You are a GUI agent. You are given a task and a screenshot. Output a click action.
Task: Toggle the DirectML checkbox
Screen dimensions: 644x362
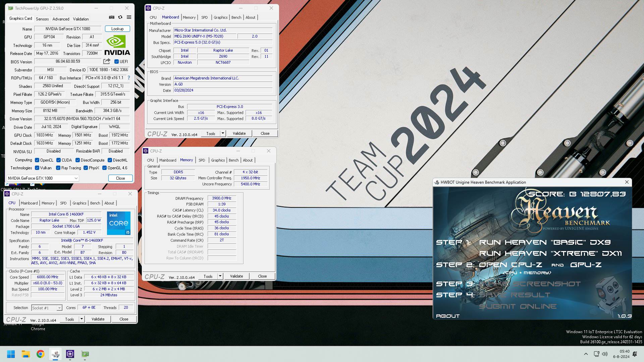(110, 160)
